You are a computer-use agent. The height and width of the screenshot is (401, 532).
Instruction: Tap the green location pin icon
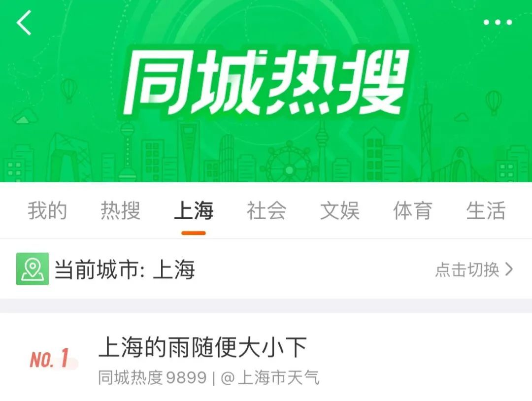pyautogui.click(x=32, y=268)
